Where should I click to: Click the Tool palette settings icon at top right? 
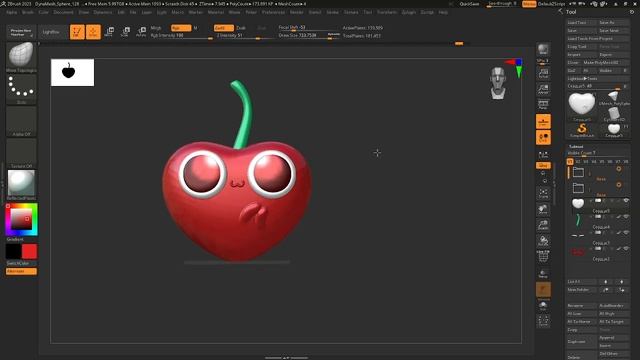(x=632, y=12)
